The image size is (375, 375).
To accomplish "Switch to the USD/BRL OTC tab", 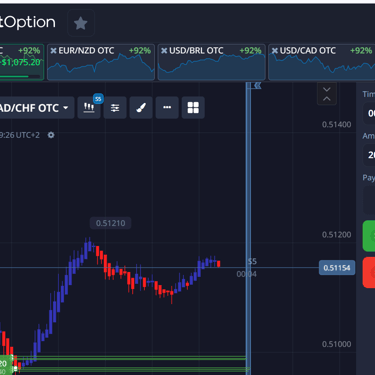I will (x=212, y=62).
